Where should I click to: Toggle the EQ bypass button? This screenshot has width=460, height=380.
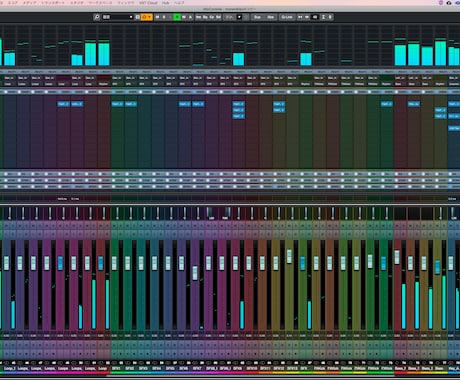(205, 17)
